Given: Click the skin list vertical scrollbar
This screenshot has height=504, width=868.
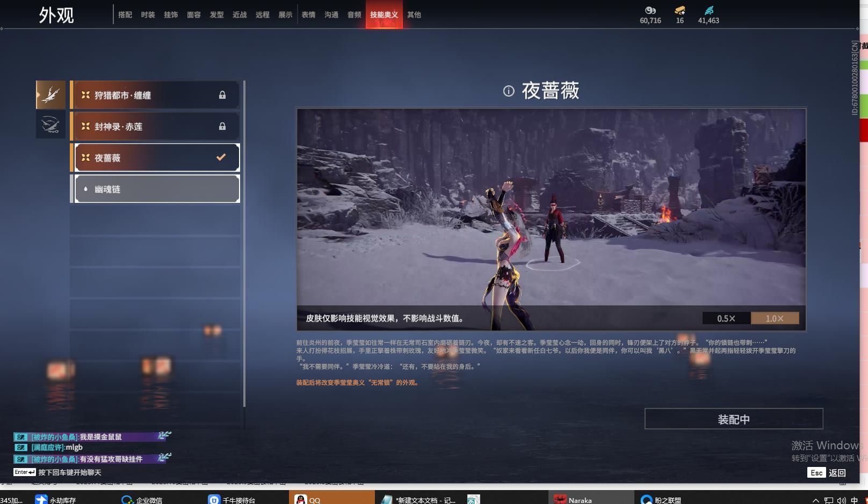Looking at the screenshot, I should [244, 242].
